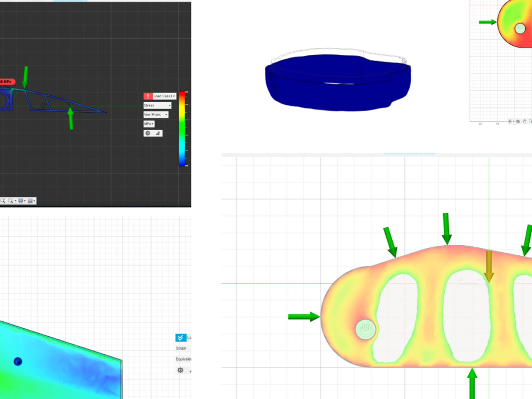Image resolution: width=532 pixels, height=399 pixels.
Task: Click the display mode toggle in the viewport toolbar
Action: pos(20,201)
